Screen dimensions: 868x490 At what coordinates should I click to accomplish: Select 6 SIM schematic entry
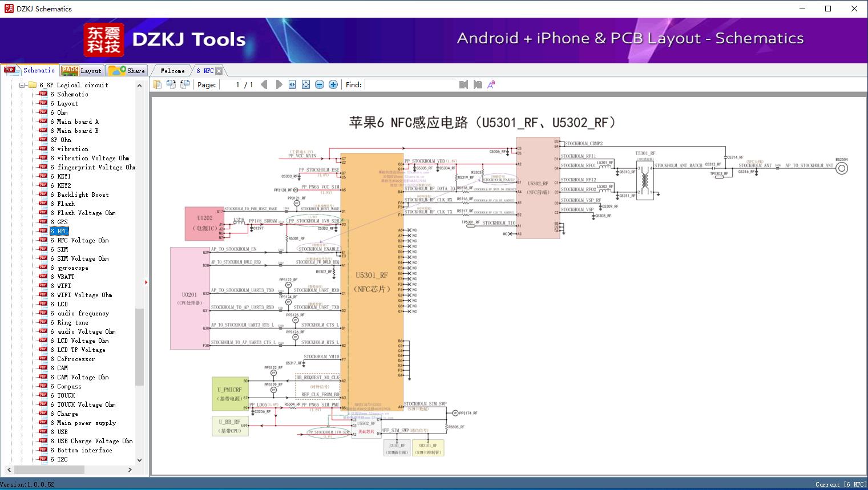pyautogui.click(x=59, y=249)
